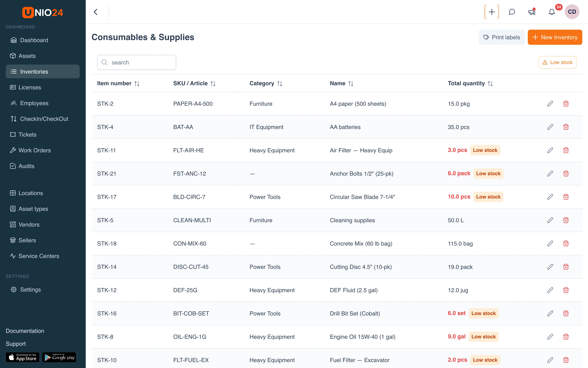Edit the Air Filter — Heavy Equip item
The image size is (588, 368).
[x=550, y=150]
